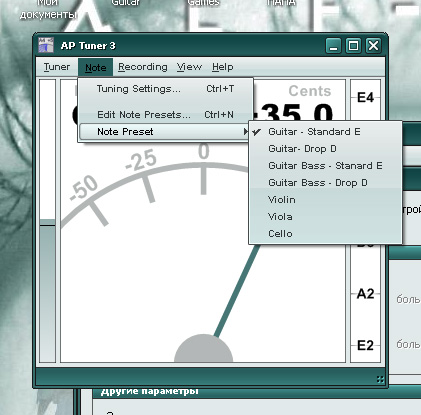The image size is (421, 415).
Task: Click the E4 note label
Action: click(365, 98)
